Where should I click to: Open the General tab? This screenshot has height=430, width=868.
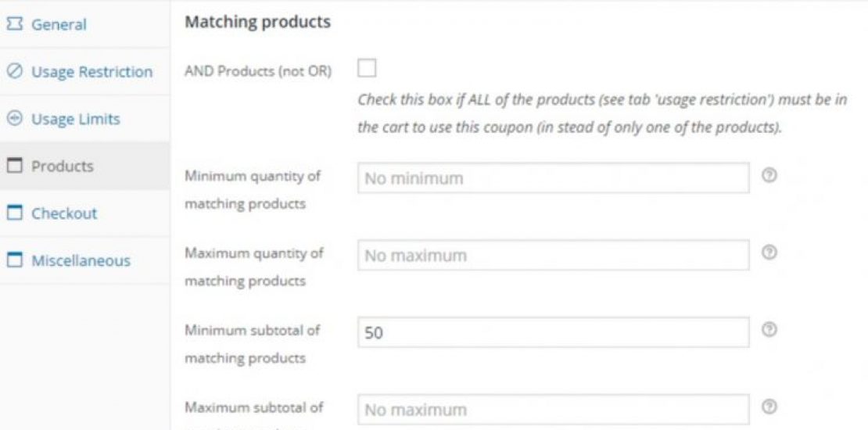[59, 24]
